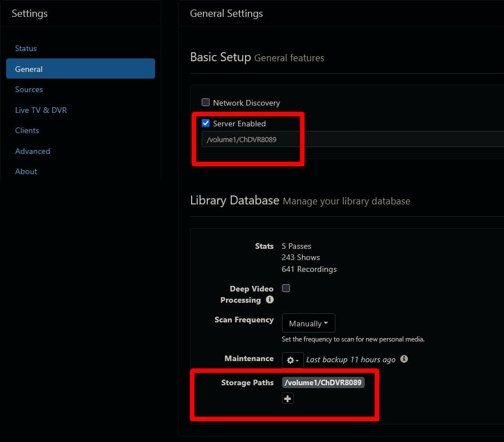504x442 pixels.
Task: Select the highlighted General section
Action: click(29, 69)
